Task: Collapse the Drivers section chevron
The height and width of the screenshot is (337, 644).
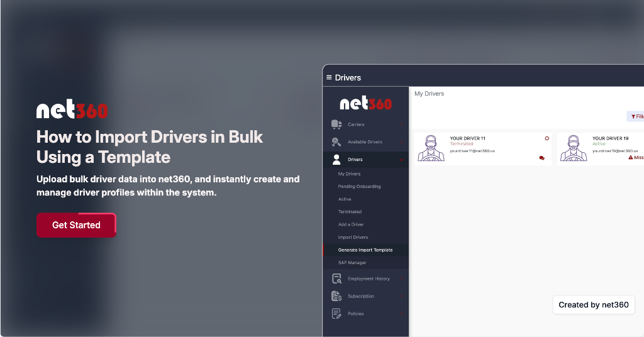Action: pos(402,160)
